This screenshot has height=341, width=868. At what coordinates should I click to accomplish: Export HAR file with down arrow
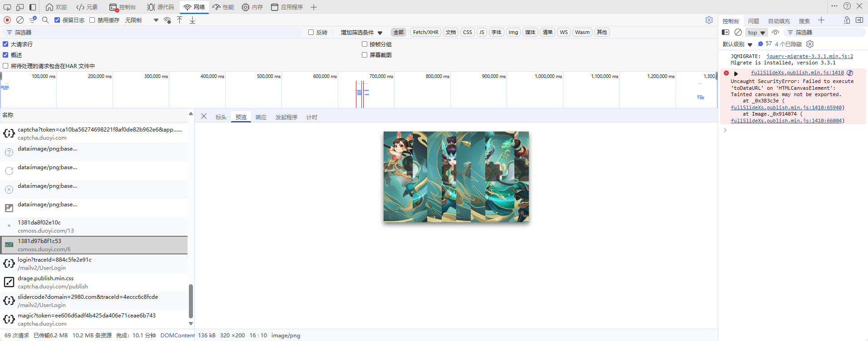click(x=192, y=20)
